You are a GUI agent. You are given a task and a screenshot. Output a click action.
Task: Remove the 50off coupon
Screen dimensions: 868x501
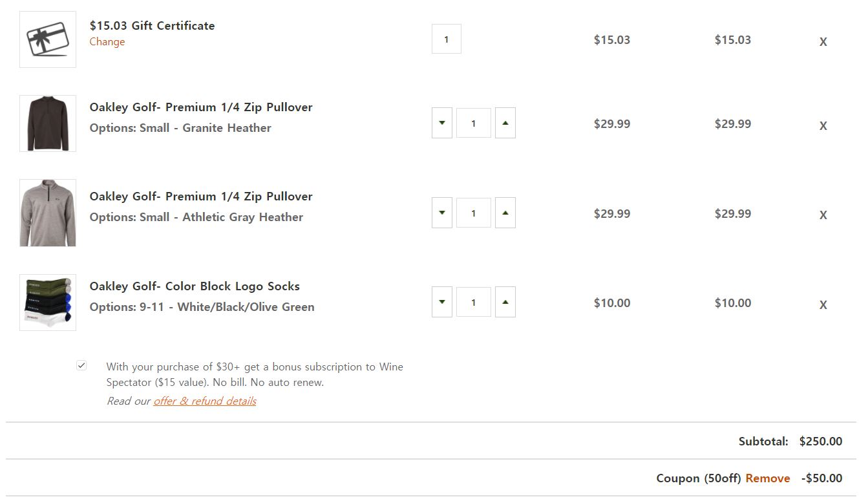768,478
